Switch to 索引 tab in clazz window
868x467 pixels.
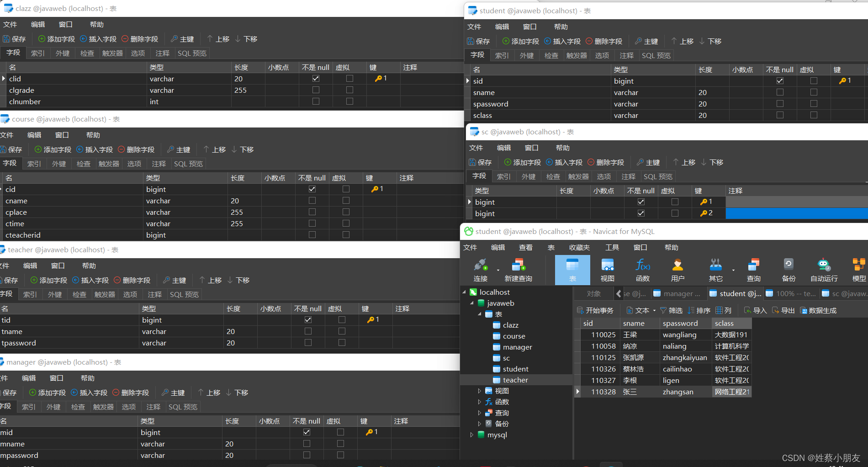(38, 53)
